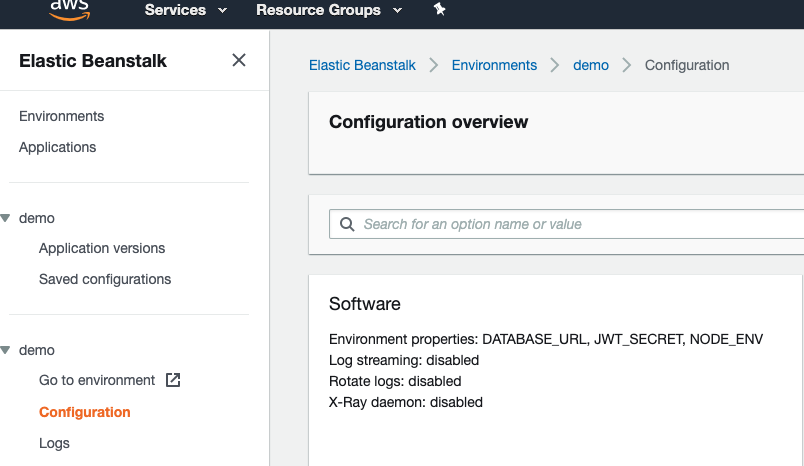804x466 pixels.
Task: Click the magnifier search icon
Action: coord(347,224)
